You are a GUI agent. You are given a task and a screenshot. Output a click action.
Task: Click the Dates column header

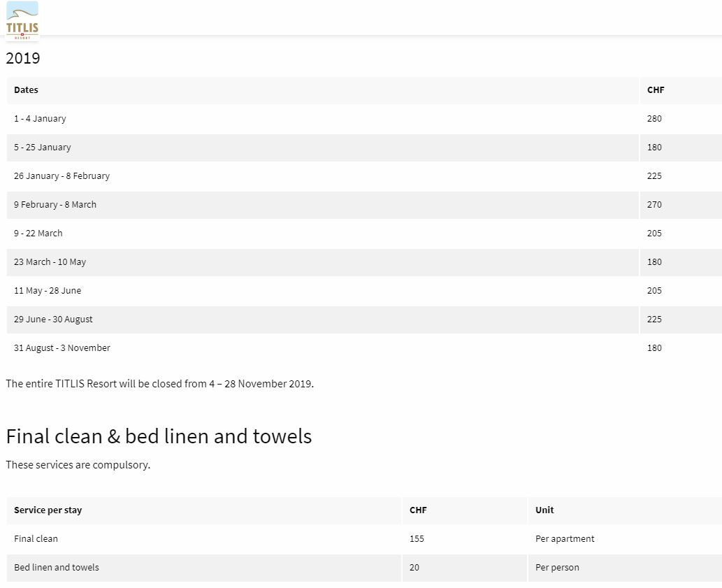[27, 90]
